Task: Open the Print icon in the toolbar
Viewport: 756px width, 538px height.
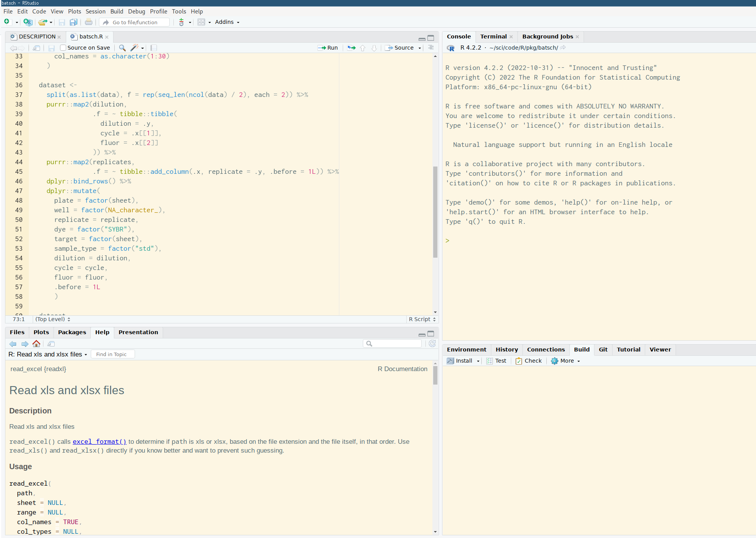Action: click(88, 22)
